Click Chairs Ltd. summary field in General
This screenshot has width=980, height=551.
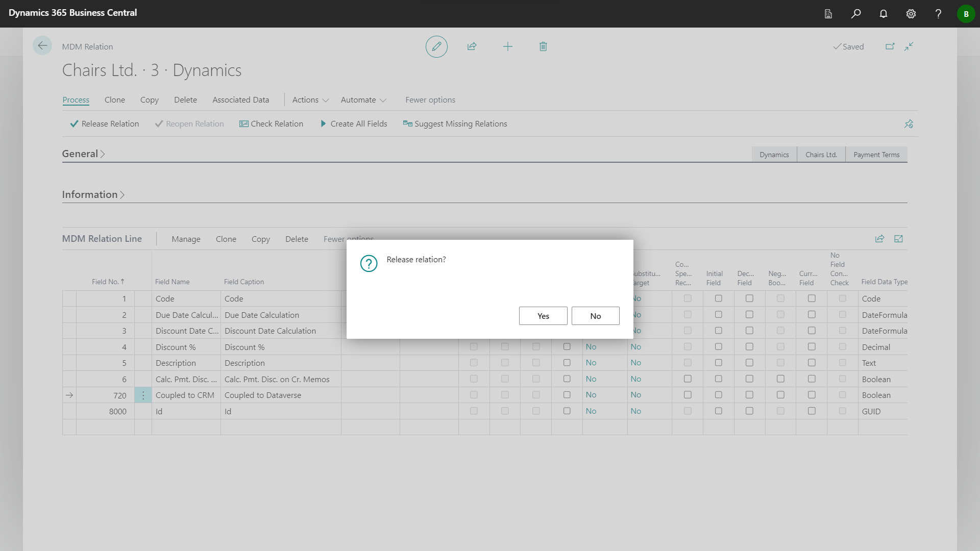pyautogui.click(x=821, y=155)
